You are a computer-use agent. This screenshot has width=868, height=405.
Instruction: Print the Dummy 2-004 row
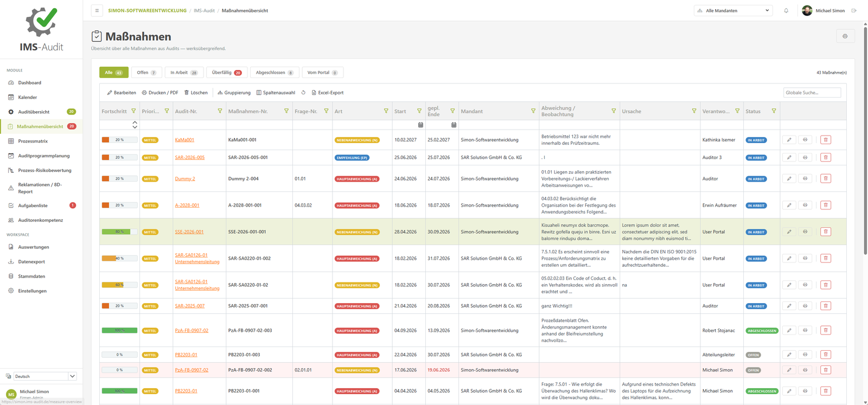pyautogui.click(x=805, y=178)
